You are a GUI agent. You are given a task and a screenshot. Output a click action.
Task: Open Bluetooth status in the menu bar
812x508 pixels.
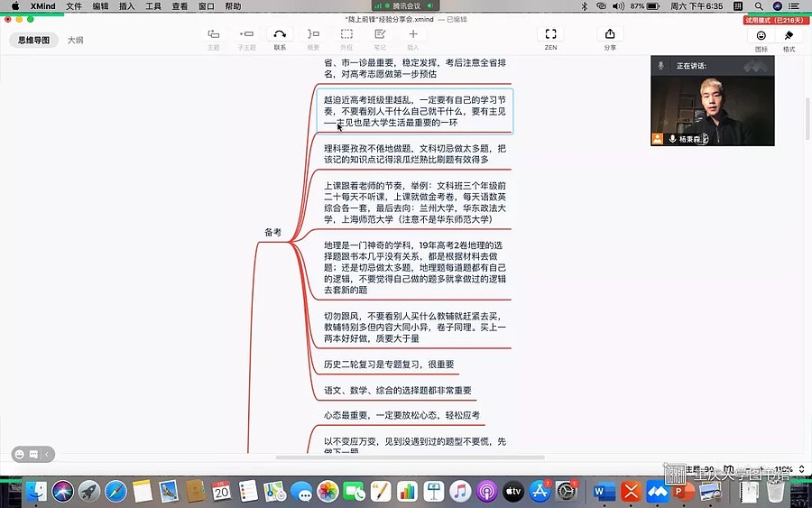pyautogui.click(x=584, y=6)
